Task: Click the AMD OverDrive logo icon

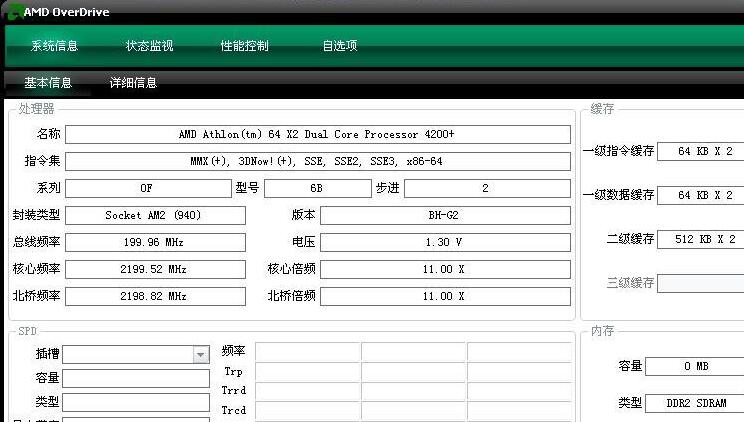Action: [14, 11]
